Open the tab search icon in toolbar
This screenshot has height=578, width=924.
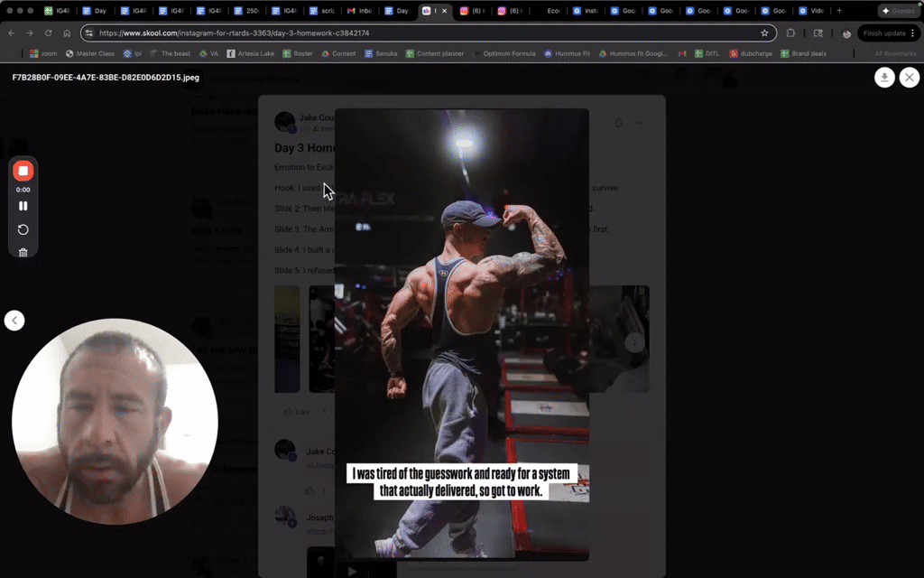(818, 33)
